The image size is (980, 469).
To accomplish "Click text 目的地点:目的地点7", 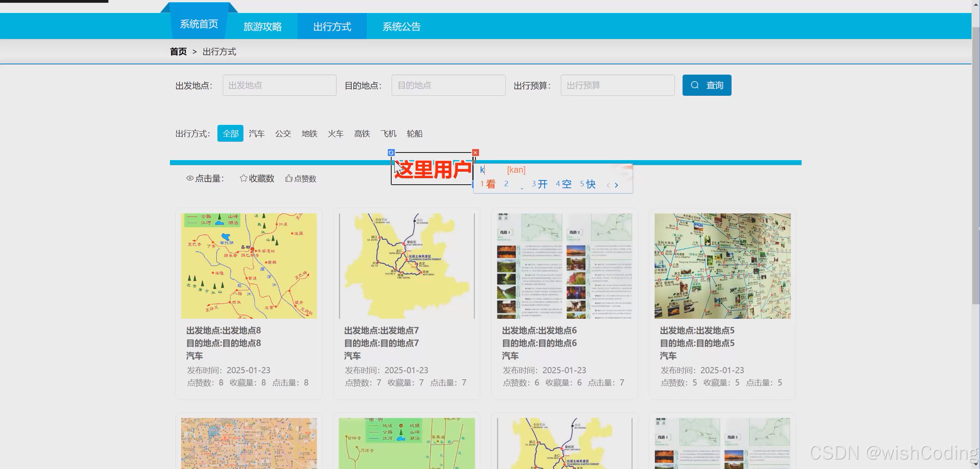I will point(381,343).
